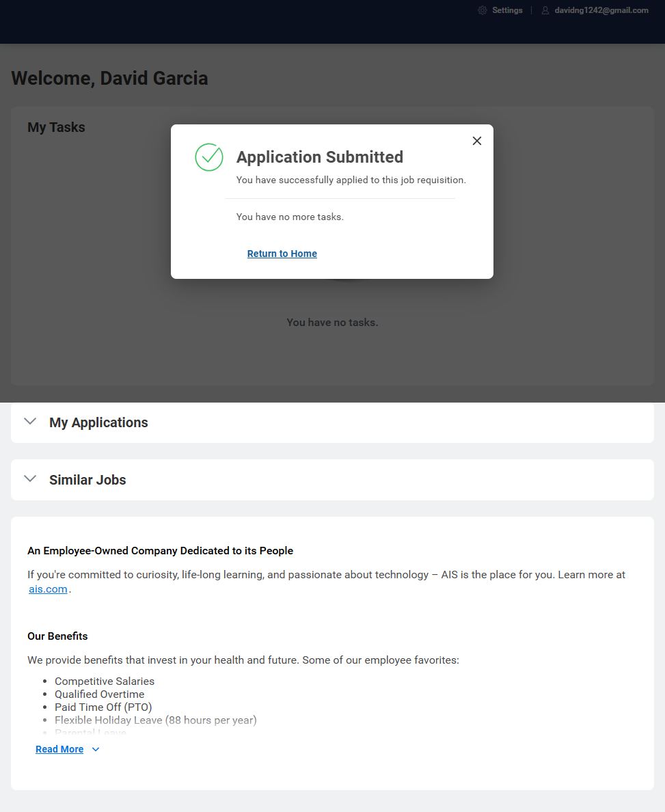The width and height of the screenshot is (665, 812).
Task: Click the My Applications section title
Action: tap(98, 422)
